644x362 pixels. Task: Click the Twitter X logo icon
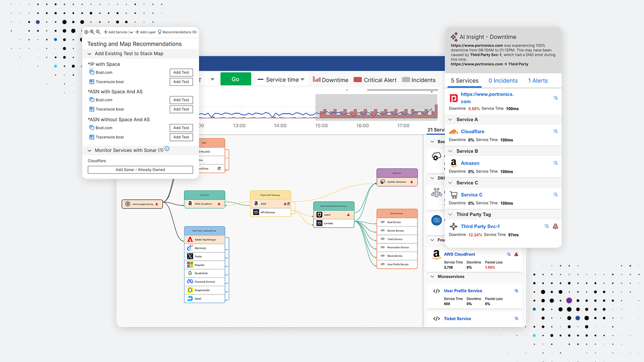[x=190, y=256]
